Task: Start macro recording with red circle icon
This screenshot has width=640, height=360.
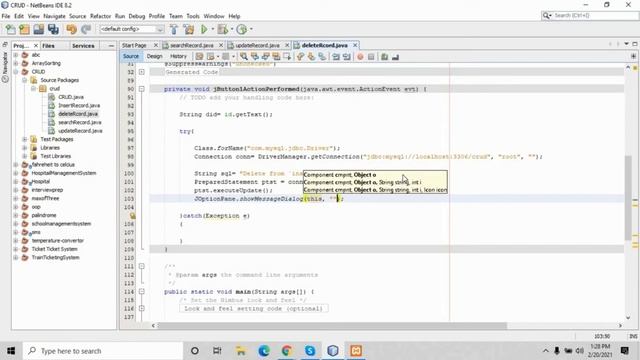Action: coord(360,57)
